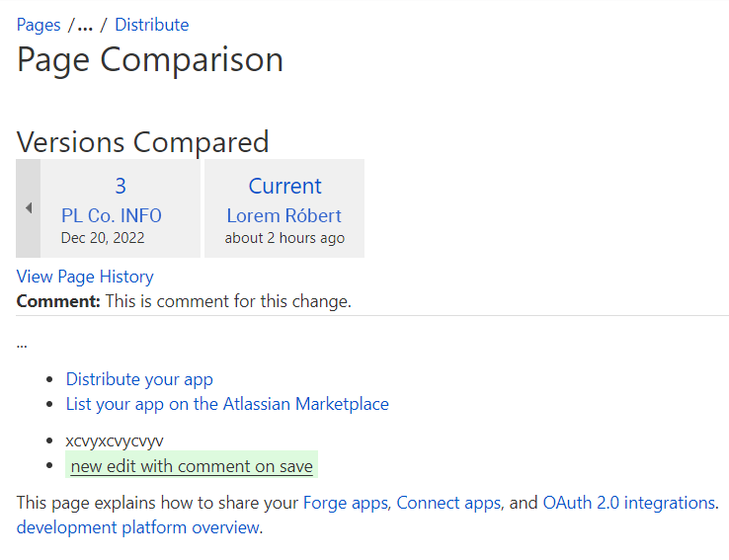Open the development platform overview link
The height and width of the screenshot is (560, 729).
click(x=138, y=527)
